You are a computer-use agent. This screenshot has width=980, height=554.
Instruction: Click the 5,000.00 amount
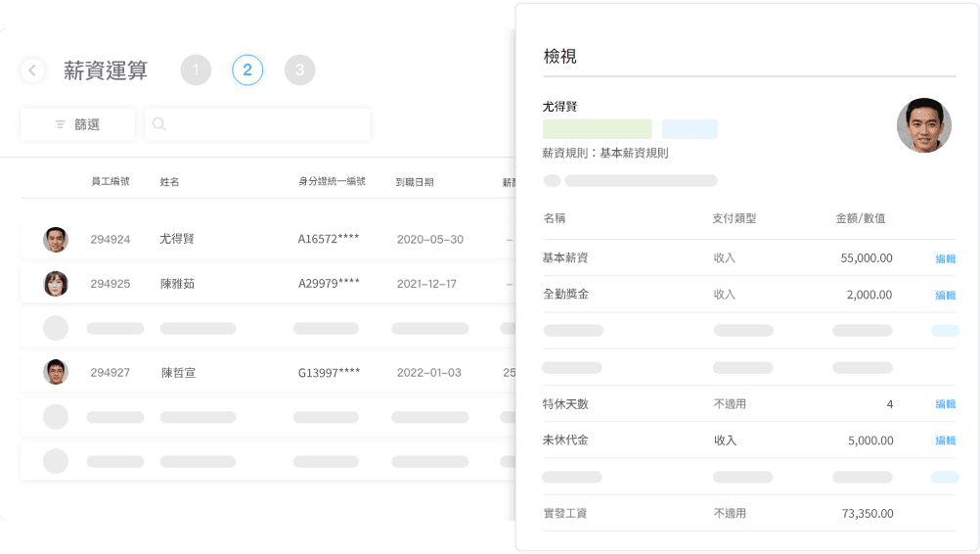click(x=870, y=440)
